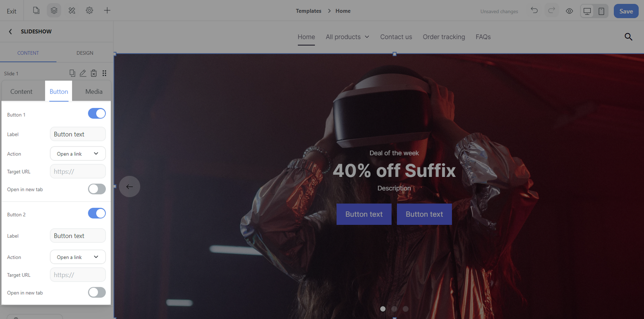Click Slide 1 drag handle dots
This screenshot has width=644, height=319.
104,73
